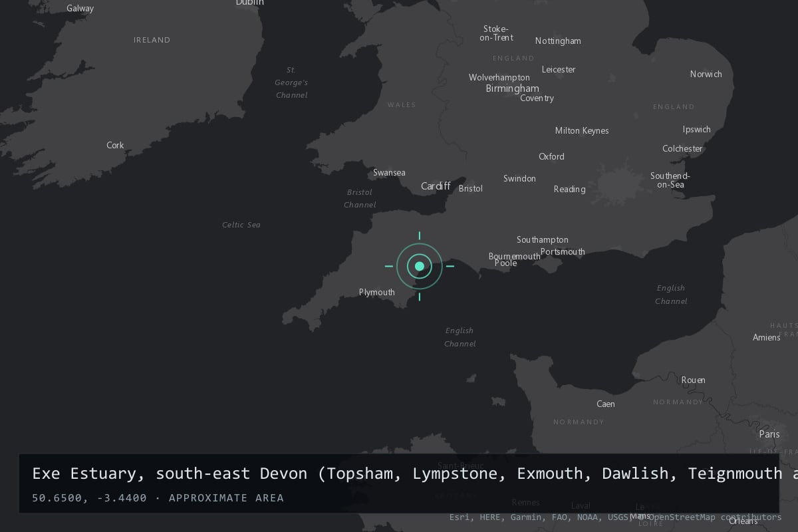Click the Bristol map label
This screenshot has height=532, width=798.
[471, 189]
